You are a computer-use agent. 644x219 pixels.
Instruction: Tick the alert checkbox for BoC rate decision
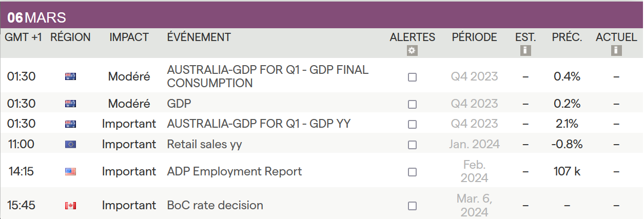(x=412, y=206)
